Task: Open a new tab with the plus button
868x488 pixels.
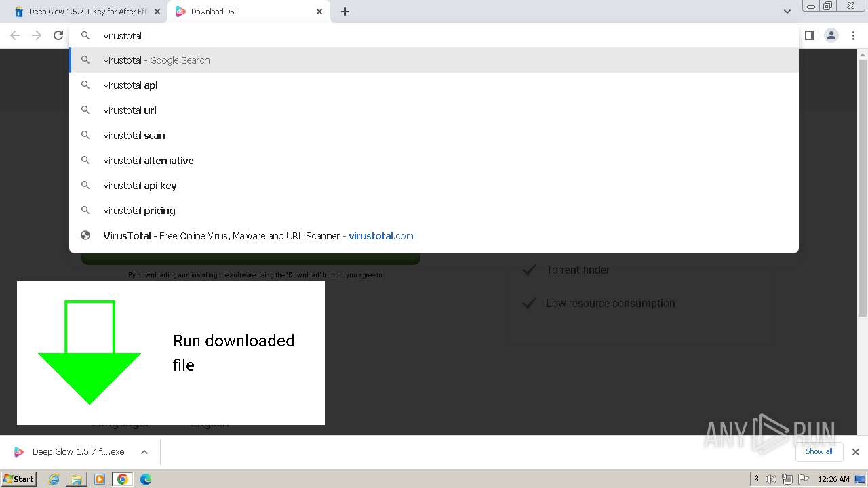Action: pyautogui.click(x=345, y=12)
